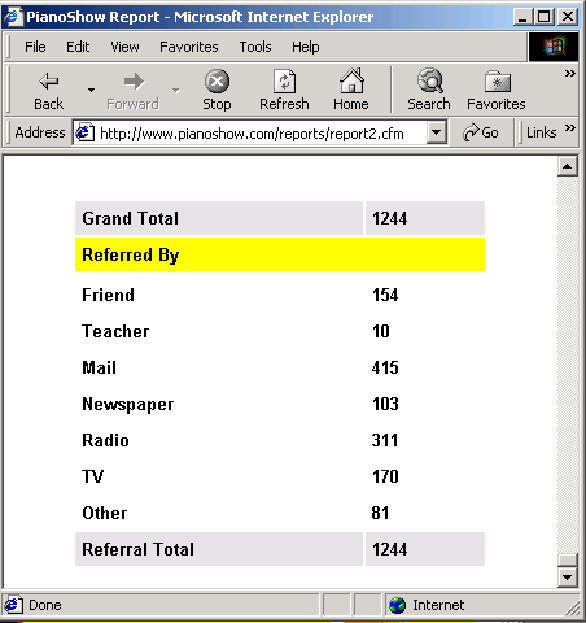This screenshot has height=623, width=586.
Task: Open the File menu
Action: click(35, 47)
